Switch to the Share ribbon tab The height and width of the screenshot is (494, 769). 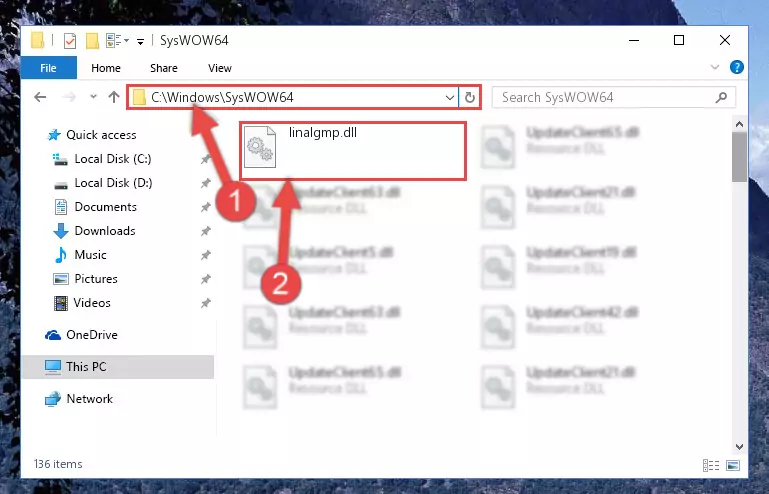(x=164, y=68)
